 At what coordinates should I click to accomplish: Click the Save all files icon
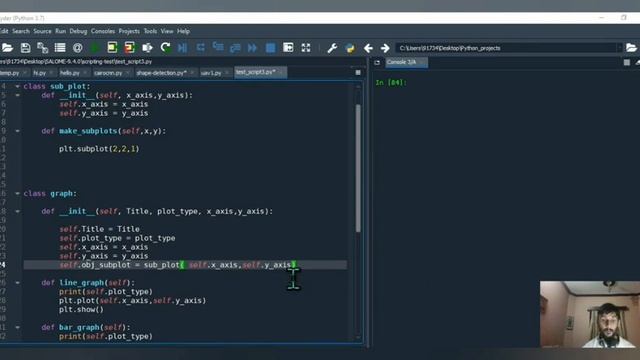point(42,48)
